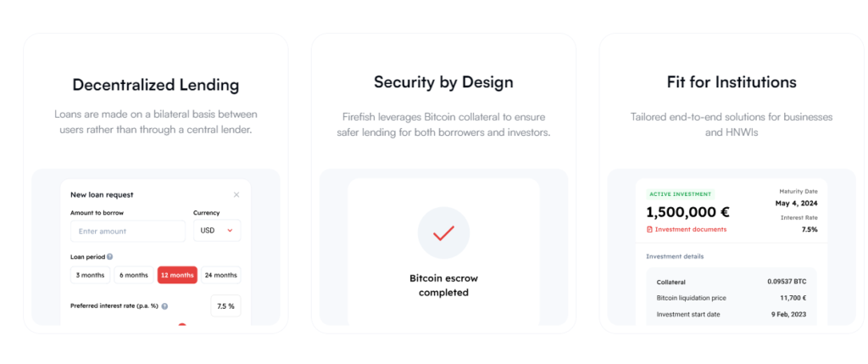Select the 3 months loan period
Image resolution: width=868 pixels, height=364 pixels.
coord(90,275)
